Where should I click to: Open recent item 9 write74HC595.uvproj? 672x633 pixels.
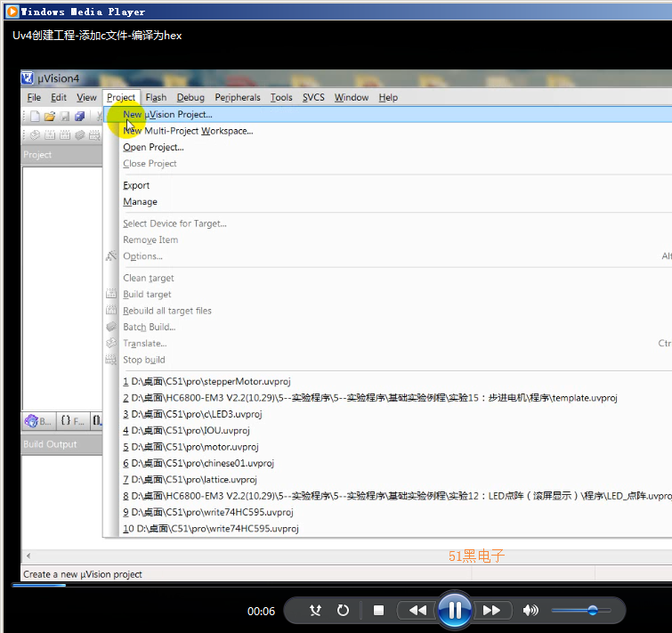click(388, 512)
